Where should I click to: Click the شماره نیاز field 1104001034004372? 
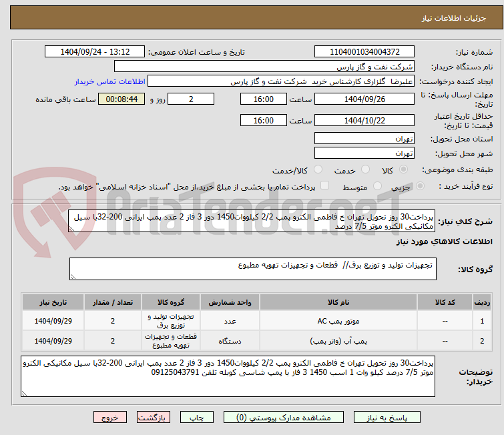(364, 52)
